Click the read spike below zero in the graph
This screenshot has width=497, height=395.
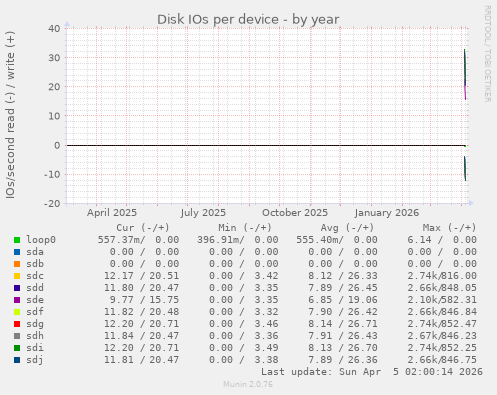point(465,169)
